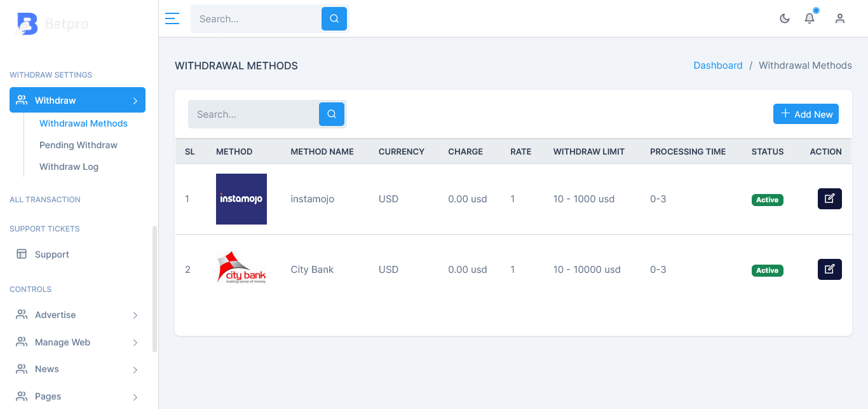Open the Manage Web sidebar item
868x409 pixels.
pos(78,342)
